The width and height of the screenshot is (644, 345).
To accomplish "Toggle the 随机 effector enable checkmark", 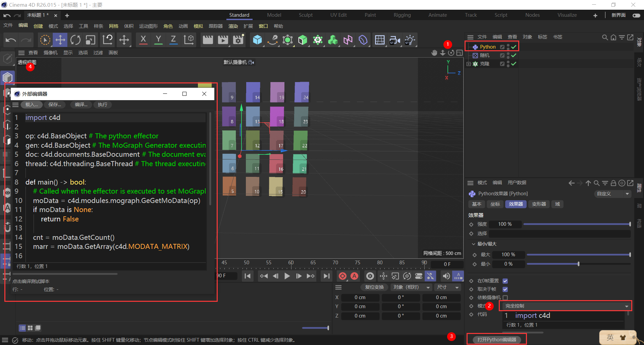I will [514, 55].
